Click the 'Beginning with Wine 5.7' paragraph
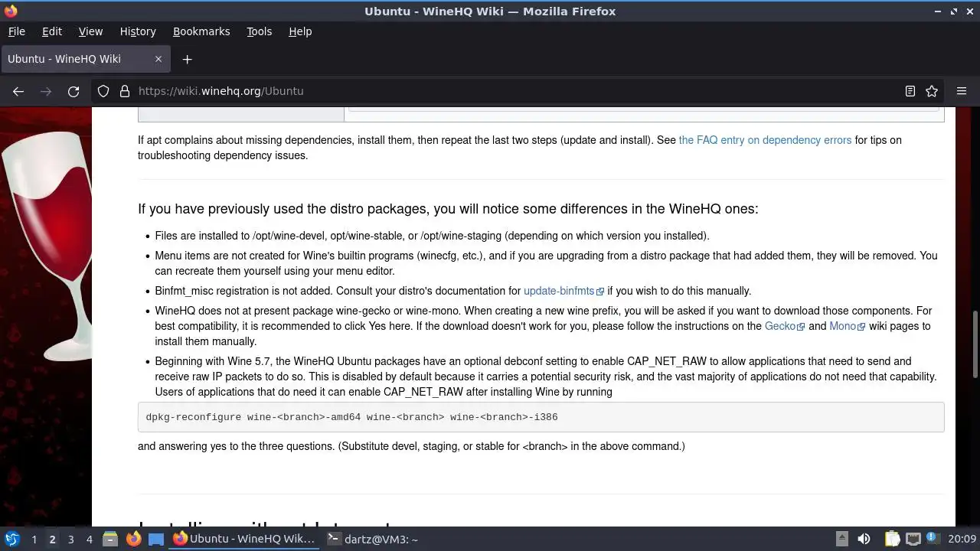Image resolution: width=980 pixels, height=551 pixels. point(546,377)
